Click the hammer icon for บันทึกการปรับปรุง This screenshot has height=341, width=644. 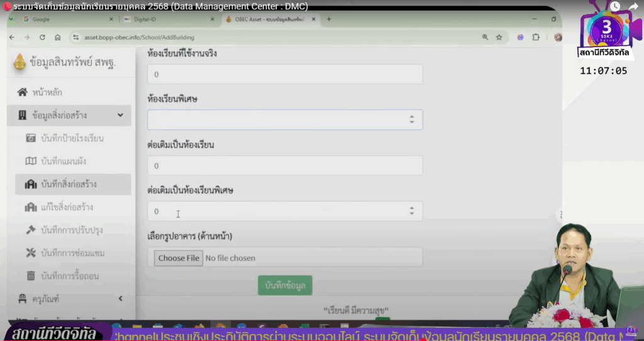click(30, 230)
